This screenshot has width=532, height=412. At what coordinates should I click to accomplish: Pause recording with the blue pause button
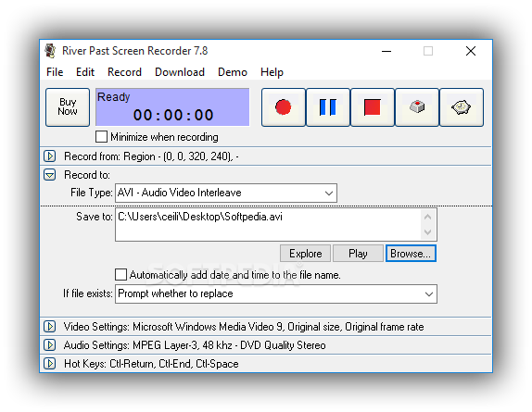[328, 107]
